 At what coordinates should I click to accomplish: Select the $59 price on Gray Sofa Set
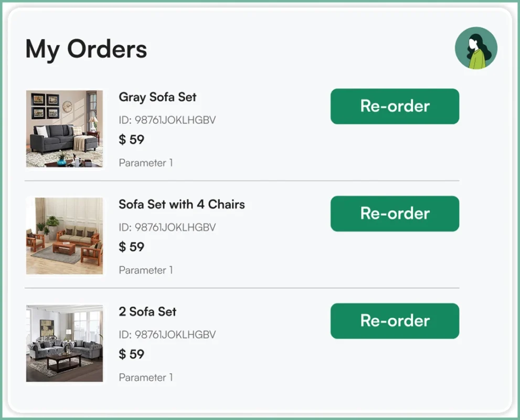click(131, 140)
